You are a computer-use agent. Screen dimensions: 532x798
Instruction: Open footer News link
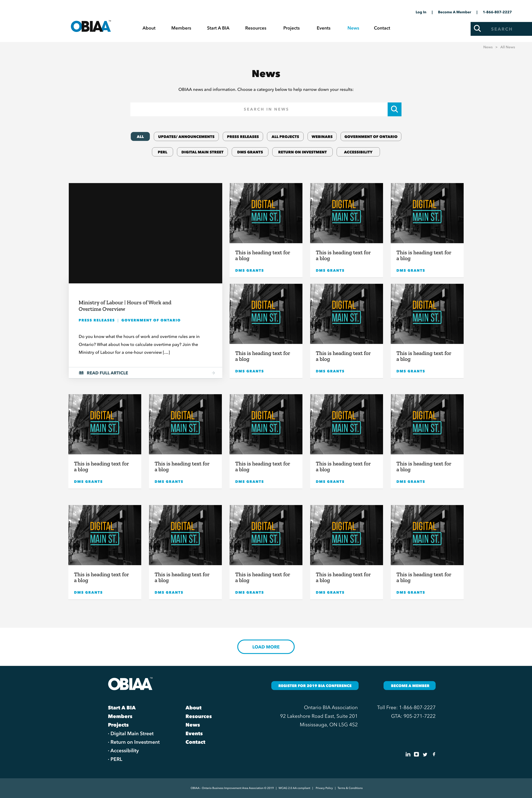click(x=193, y=725)
